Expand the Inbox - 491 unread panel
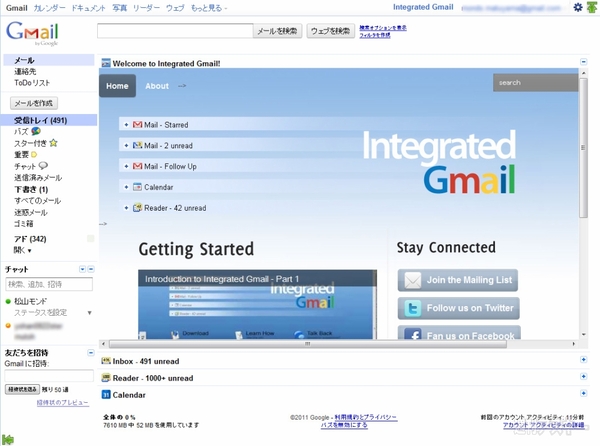600x446 pixels. tap(584, 360)
